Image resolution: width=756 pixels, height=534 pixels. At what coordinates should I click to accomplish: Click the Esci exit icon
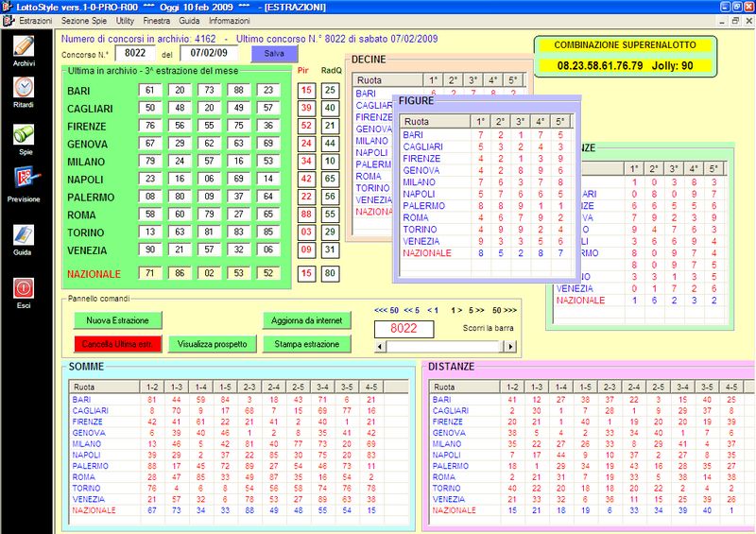24,288
